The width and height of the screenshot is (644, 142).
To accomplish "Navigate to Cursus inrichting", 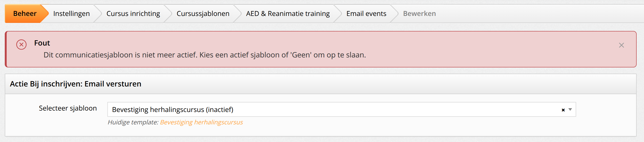I will coord(133,14).
